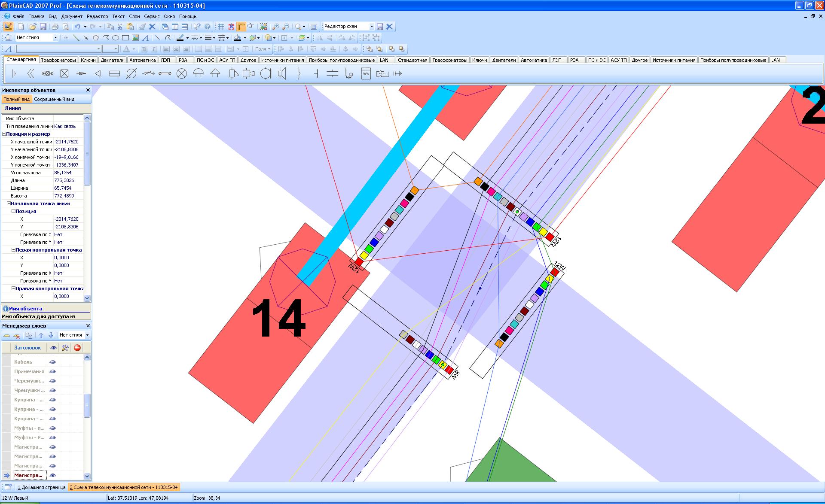Delete layer icon in layer manager
This screenshot has height=504, width=825.
tap(16, 335)
